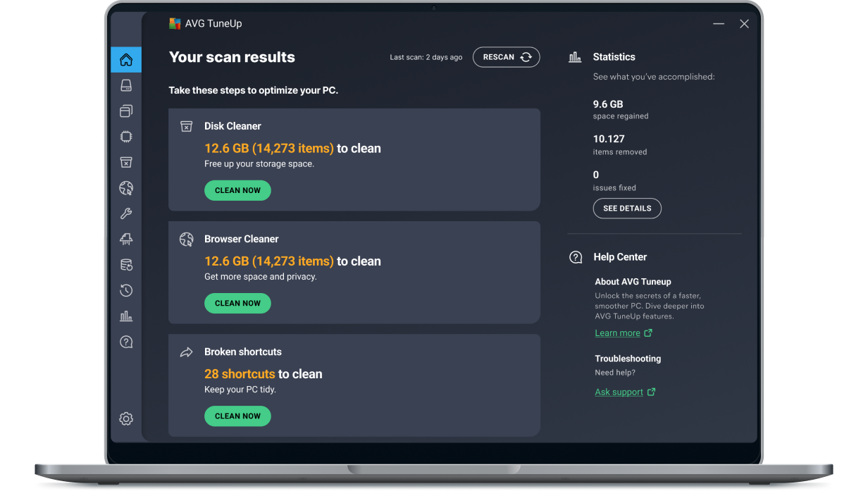Clean now under Broken shortcuts
The image size is (868, 491).
[x=237, y=416]
